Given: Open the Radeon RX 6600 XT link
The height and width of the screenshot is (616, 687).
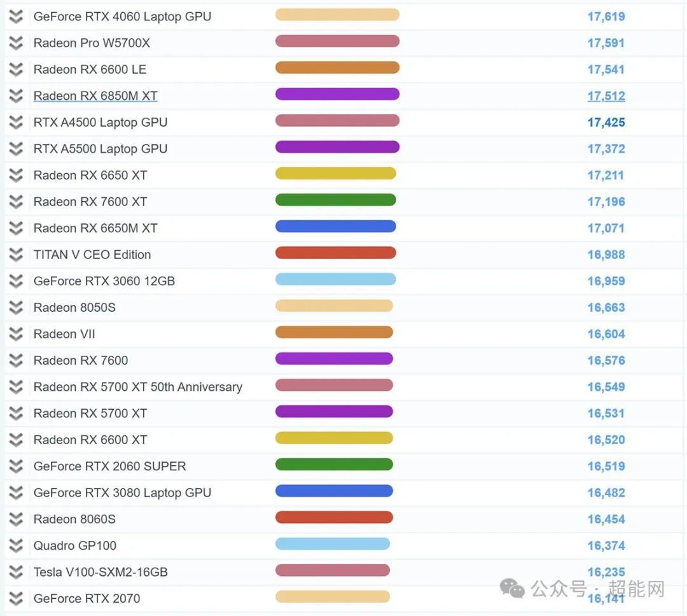Looking at the screenshot, I should click(x=90, y=440).
